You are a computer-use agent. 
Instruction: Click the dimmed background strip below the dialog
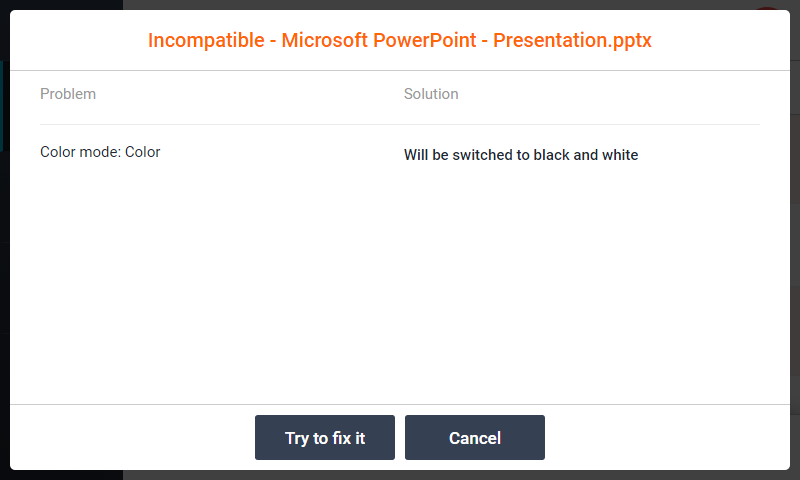tap(400, 475)
